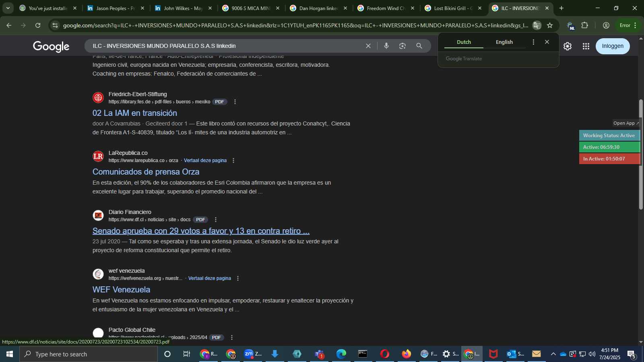
Task: Open a new browser tab
Action: tap(561, 8)
